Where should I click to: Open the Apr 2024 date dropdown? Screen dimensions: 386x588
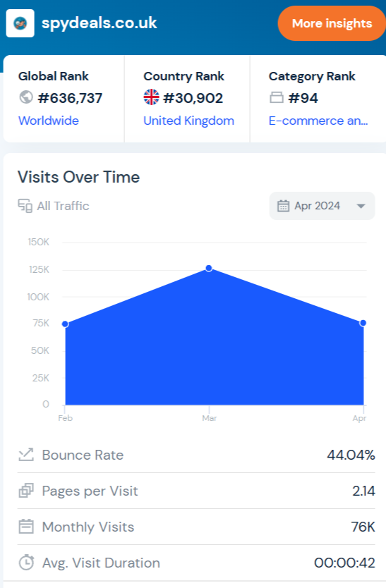coord(322,206)
